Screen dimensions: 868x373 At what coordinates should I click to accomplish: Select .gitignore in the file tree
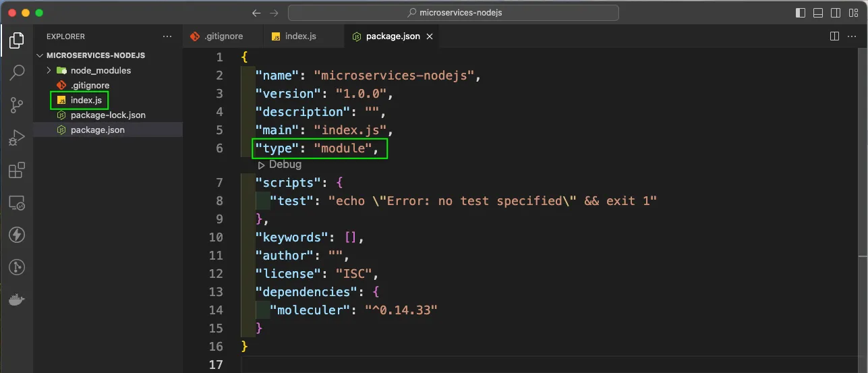(108, 85)
